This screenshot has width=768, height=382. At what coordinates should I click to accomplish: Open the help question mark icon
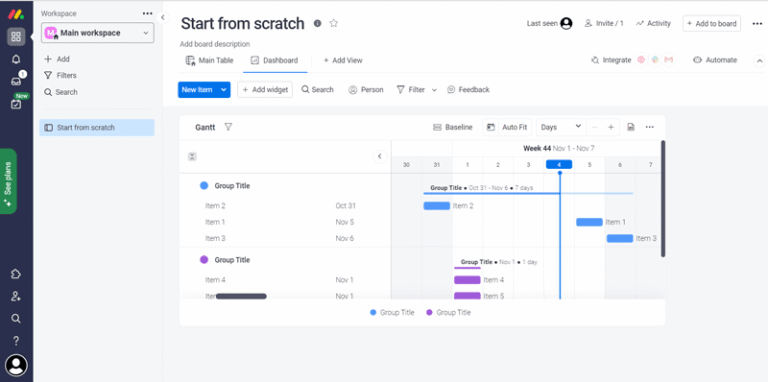[16, 341]
